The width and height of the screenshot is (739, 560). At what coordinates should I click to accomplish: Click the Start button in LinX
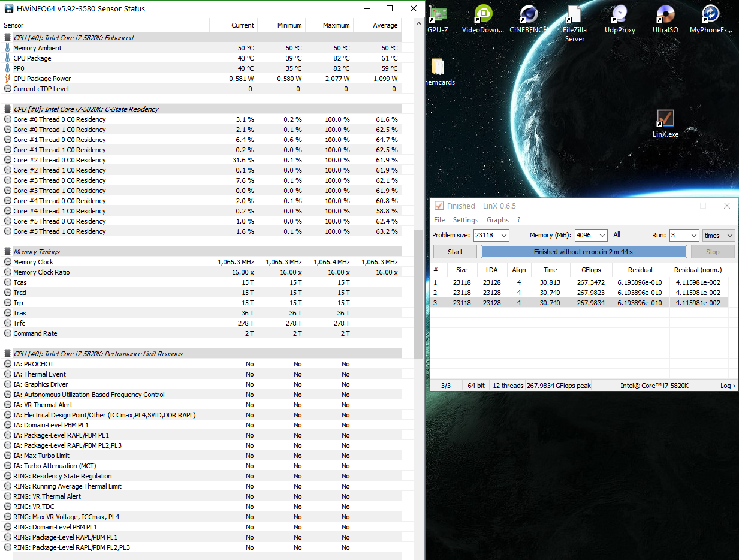tap(456, 252)
